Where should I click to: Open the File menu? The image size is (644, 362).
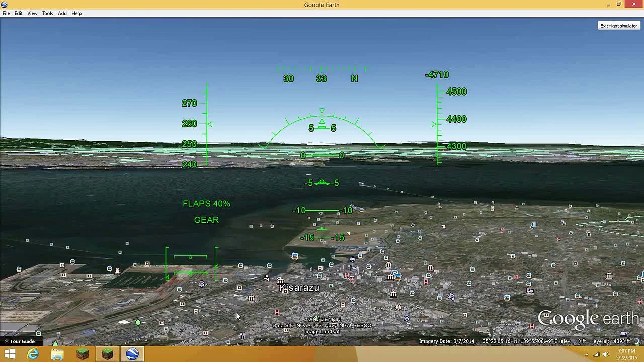6,13
